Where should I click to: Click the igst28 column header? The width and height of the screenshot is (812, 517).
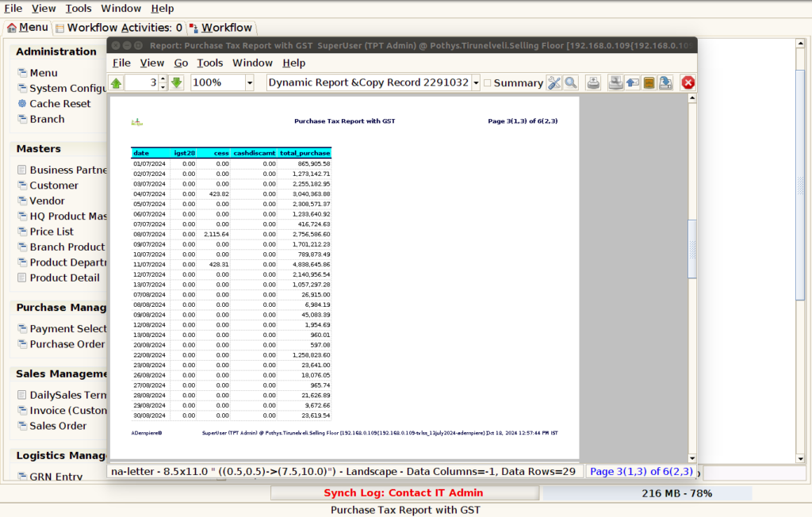pyautogui.click(x=184, y=153)
